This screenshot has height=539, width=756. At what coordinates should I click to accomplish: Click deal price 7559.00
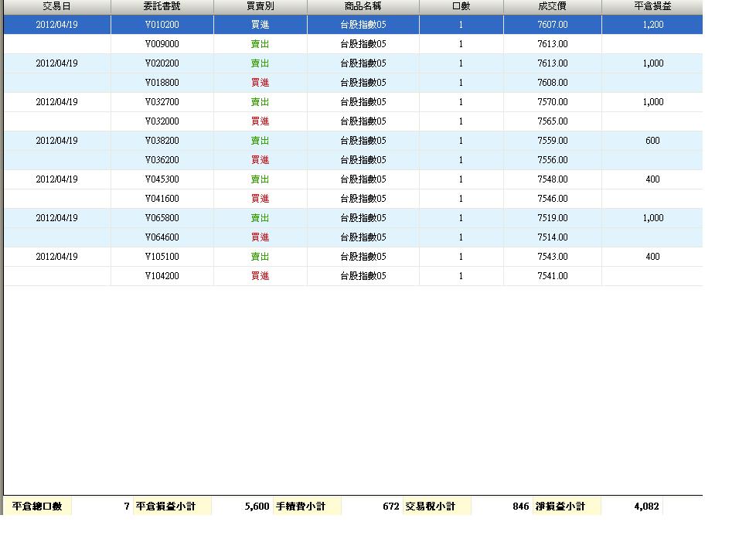pos(553,141)
